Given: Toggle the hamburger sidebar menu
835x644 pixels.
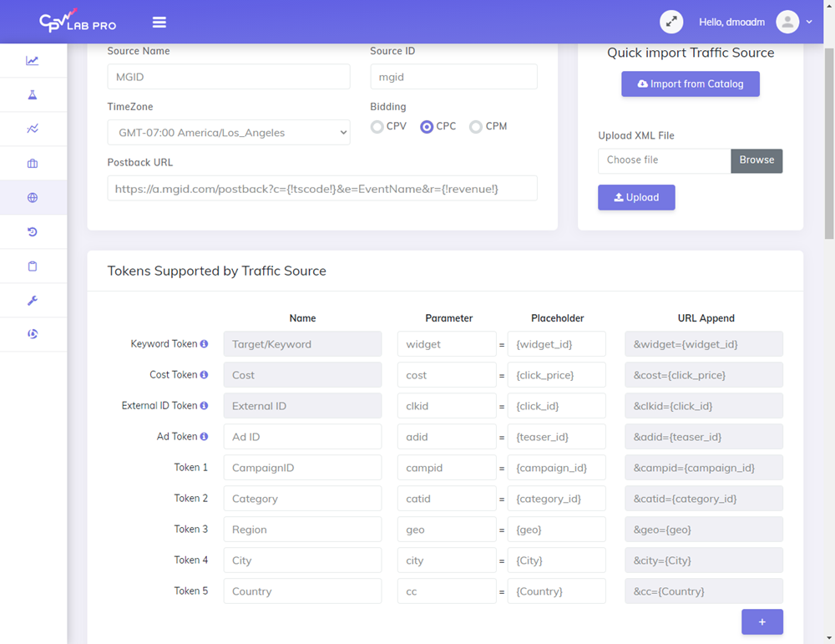Looking at the screenshot, I should pyautogui.click(x=159, y=23).
